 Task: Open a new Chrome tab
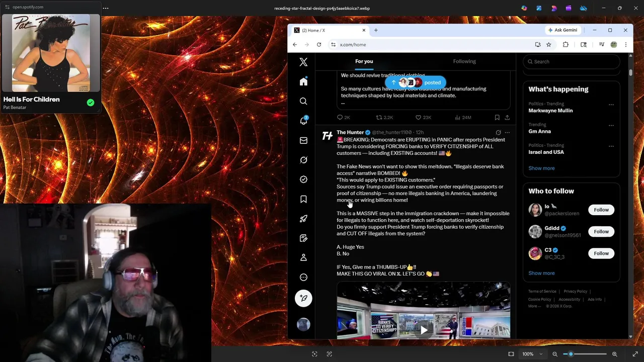tap(376, 30)
